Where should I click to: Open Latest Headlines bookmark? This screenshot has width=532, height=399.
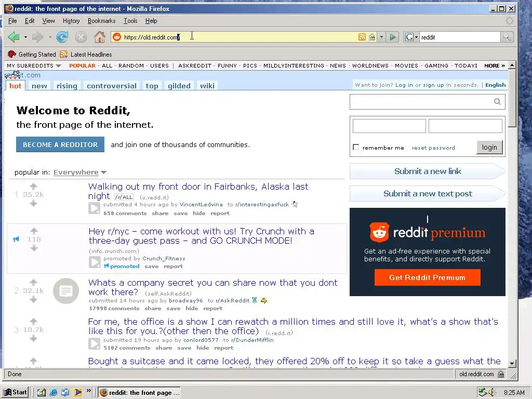[x=86, y=54]
